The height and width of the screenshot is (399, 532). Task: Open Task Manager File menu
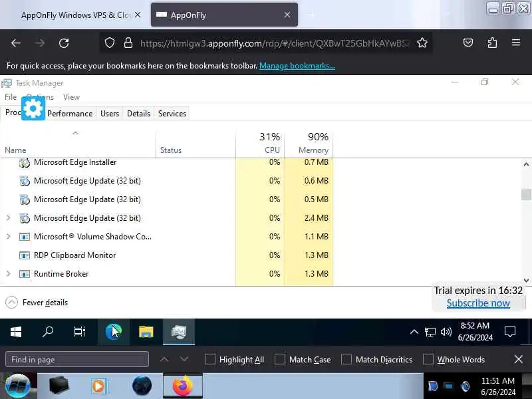pos(11,97)
